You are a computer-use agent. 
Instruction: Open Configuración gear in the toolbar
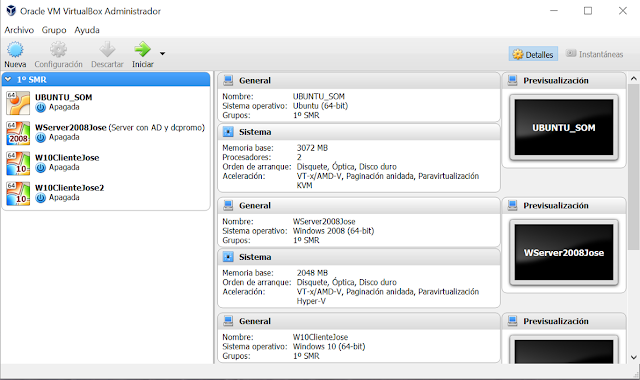coord(58,49)
